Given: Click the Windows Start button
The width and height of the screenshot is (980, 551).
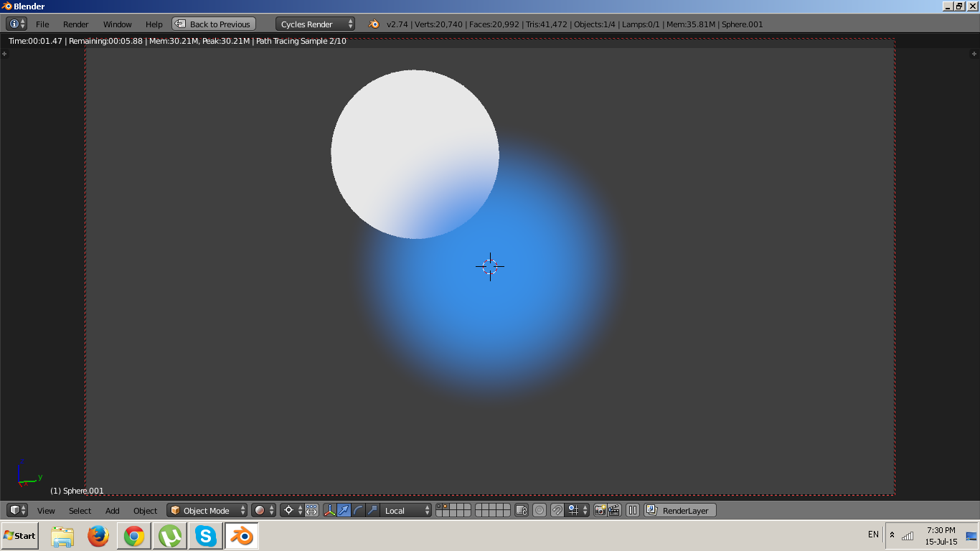Looking at the screenshot, I should [20, 535].
